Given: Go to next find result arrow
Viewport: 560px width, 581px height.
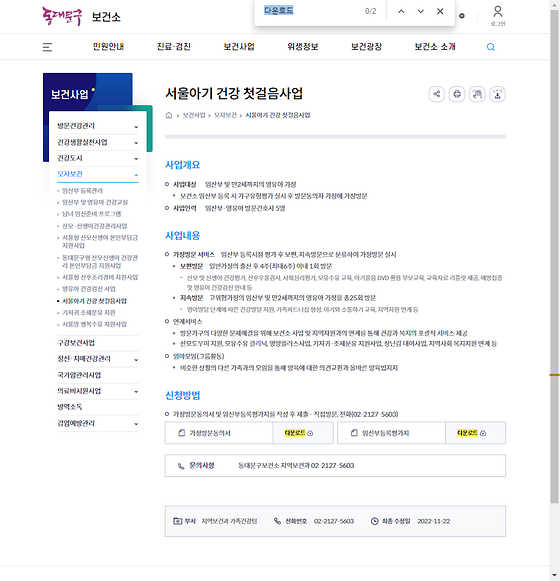Looking at the screenshot, I should point(420,11).
